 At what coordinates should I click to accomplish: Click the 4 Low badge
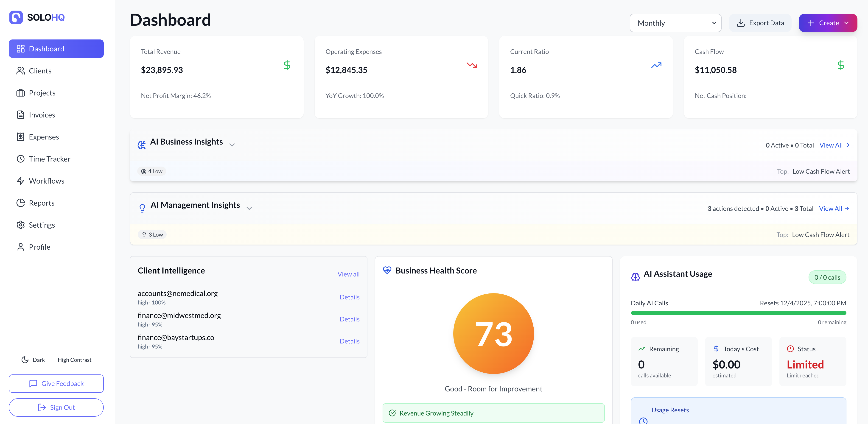point(152,171)
